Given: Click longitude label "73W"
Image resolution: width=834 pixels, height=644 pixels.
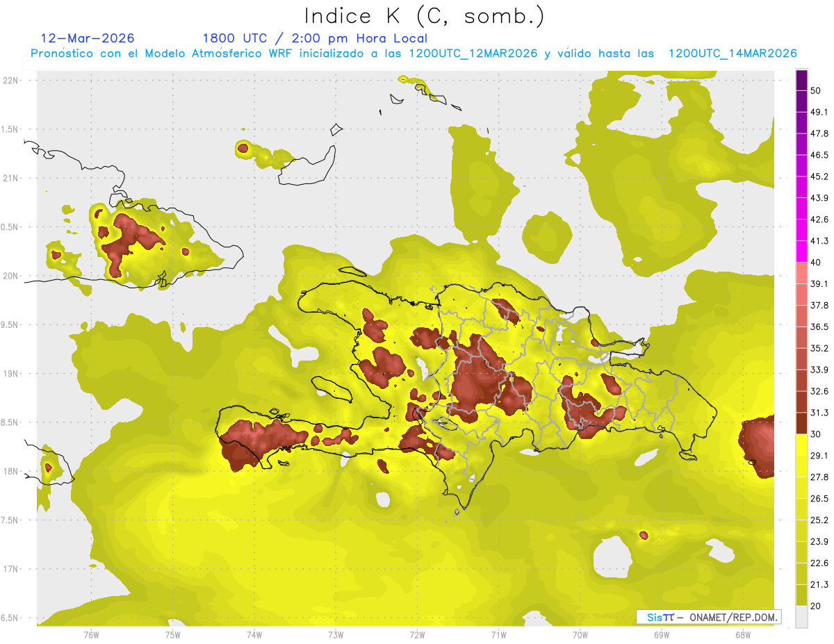Looking at the screenshot, I should coord(336,635).
